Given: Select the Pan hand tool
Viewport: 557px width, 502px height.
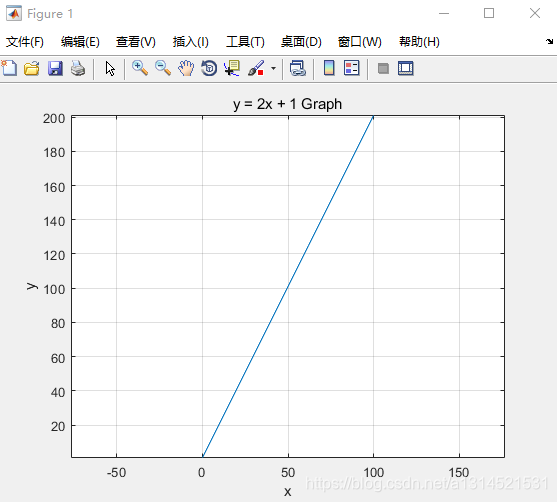Looking at the screenshot, I should [186, 68].
